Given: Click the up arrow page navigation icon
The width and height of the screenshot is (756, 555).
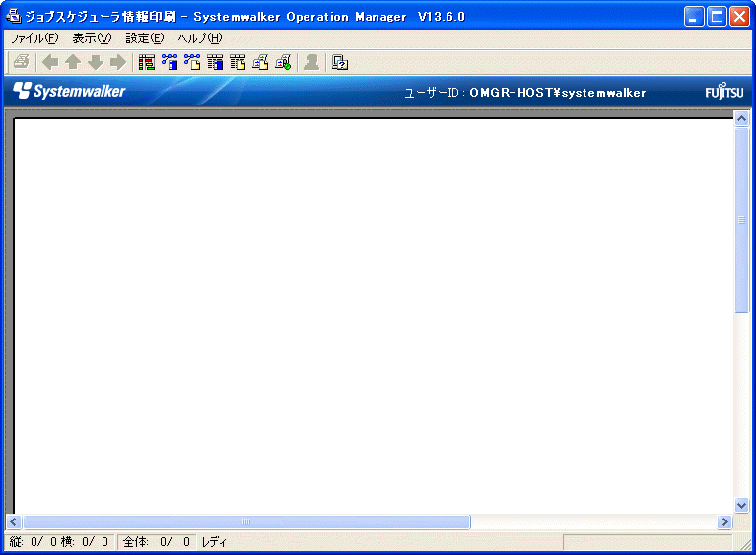Looking at the screenshot, I should 73,62.
